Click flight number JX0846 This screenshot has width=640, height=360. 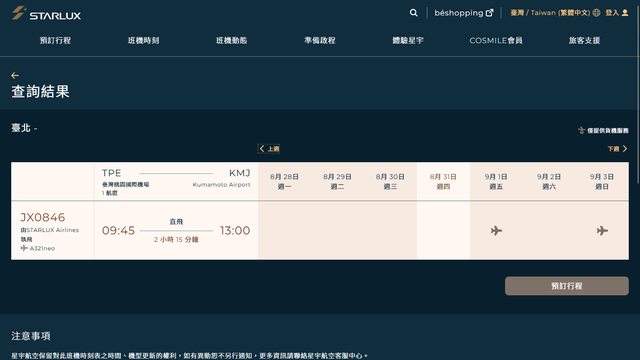click(43, 217)
